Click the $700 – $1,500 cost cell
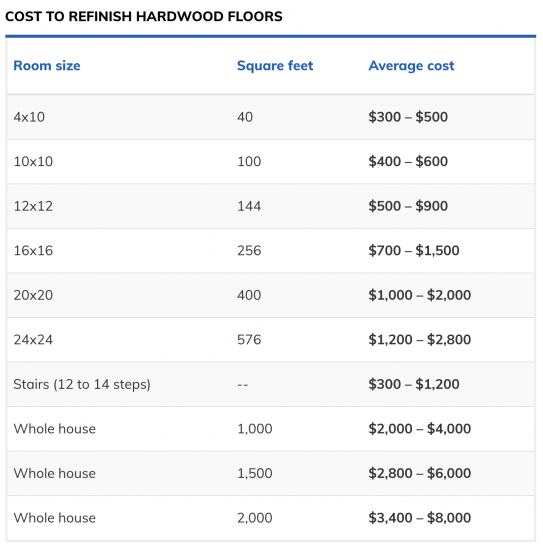This screenshot has width=543, height=544. click(414, 250)
